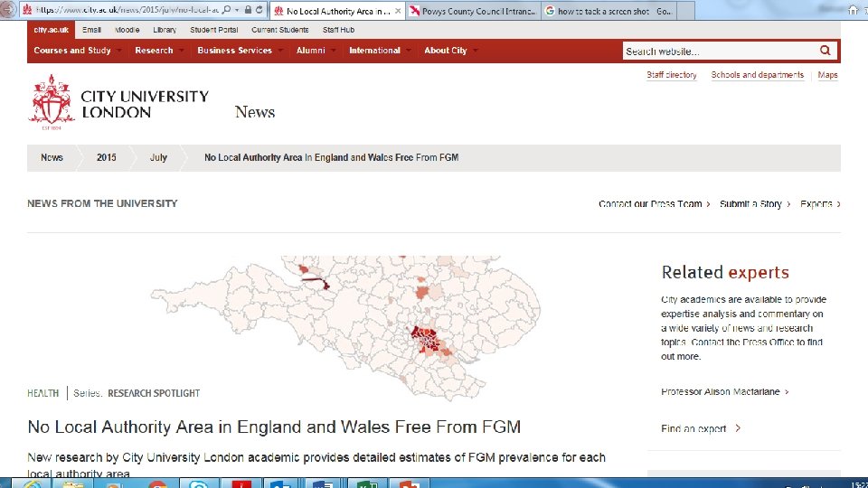Click the Related experts heading

[725, 272]
